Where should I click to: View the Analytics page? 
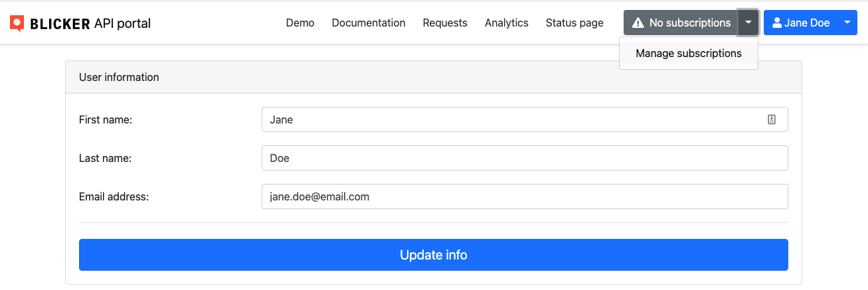click(506, 23)
